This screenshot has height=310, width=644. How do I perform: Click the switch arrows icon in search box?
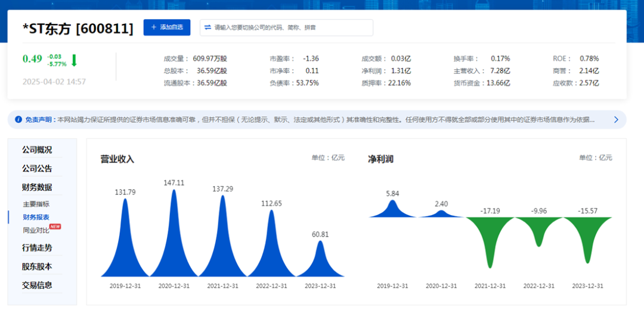point(208,27)
